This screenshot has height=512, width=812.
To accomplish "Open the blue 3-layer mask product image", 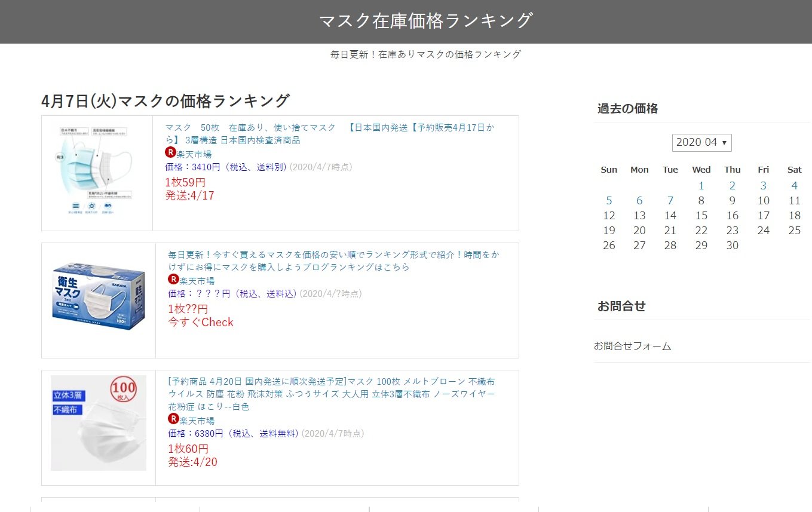I will 97,172.
